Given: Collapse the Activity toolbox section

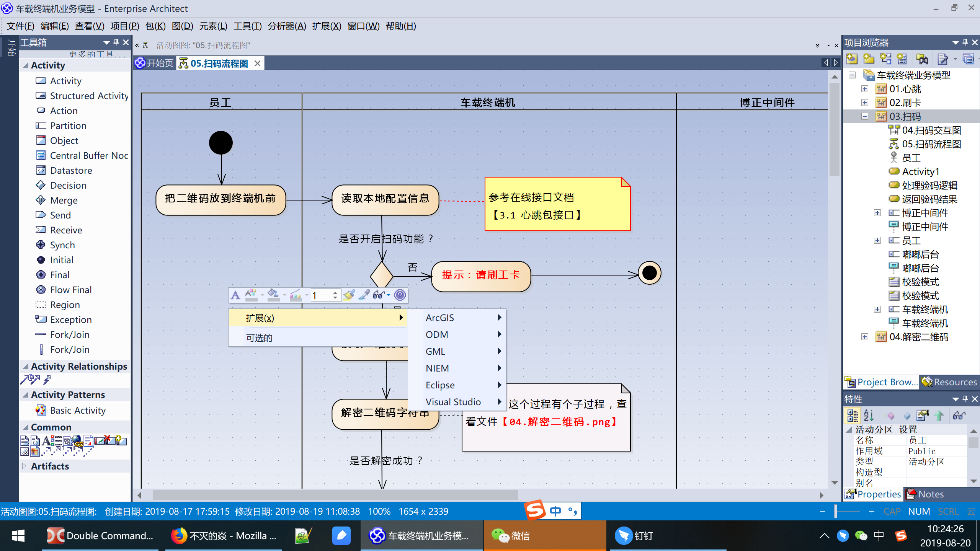Looking at the screenshot, I should tap(26, 65).
